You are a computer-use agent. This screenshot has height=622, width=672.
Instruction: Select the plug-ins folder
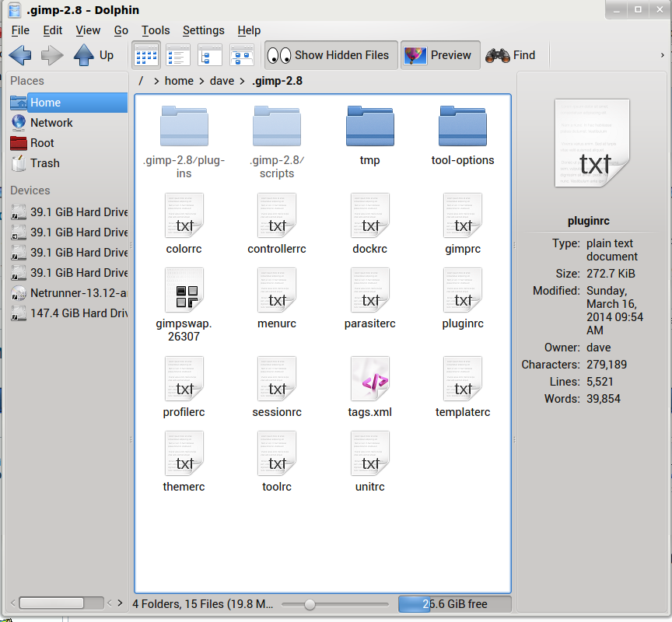pos(184,142)
